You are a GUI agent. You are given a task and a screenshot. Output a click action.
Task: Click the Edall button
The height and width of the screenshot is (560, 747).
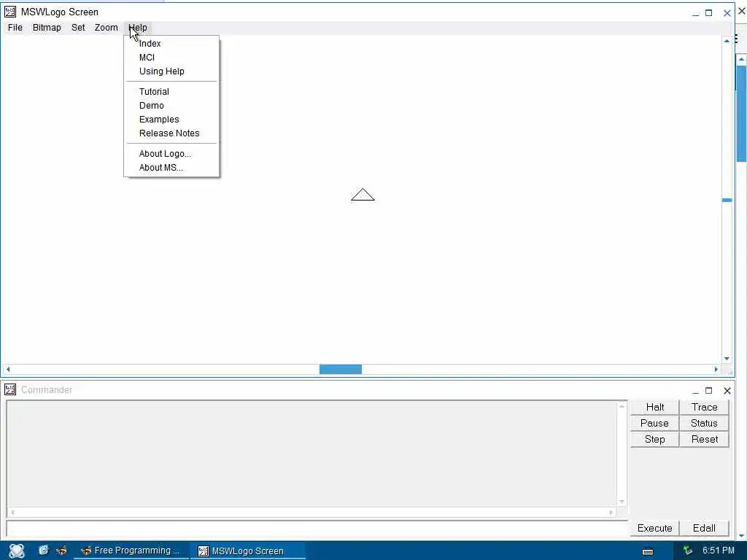click(x=704, y=528)
